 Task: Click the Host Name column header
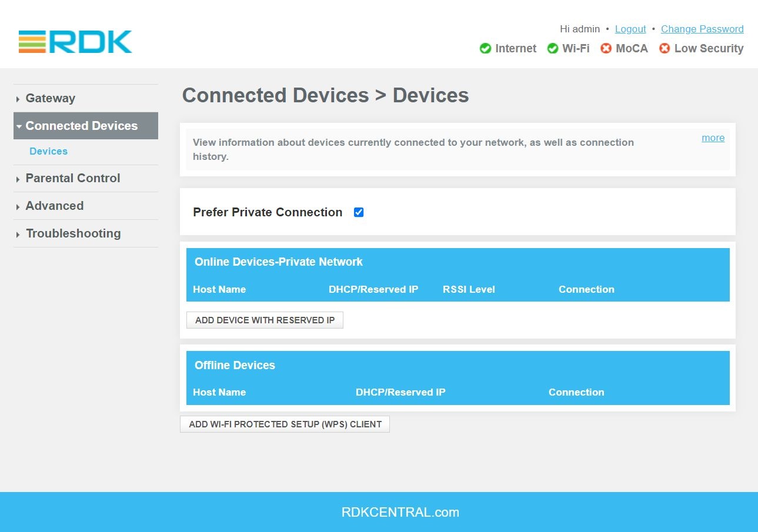[219, 289]
